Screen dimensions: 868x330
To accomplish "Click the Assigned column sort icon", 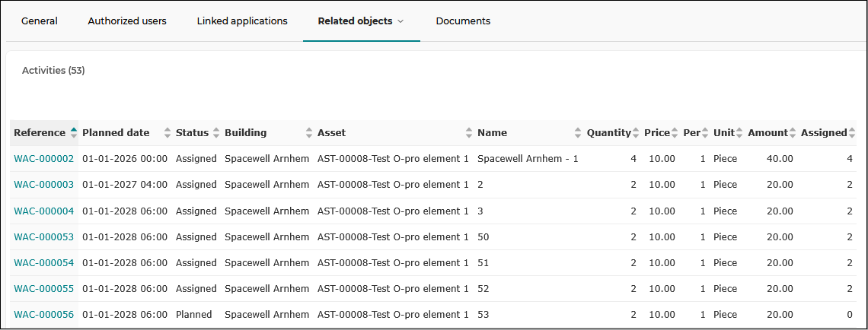I will tap(852, 132).
